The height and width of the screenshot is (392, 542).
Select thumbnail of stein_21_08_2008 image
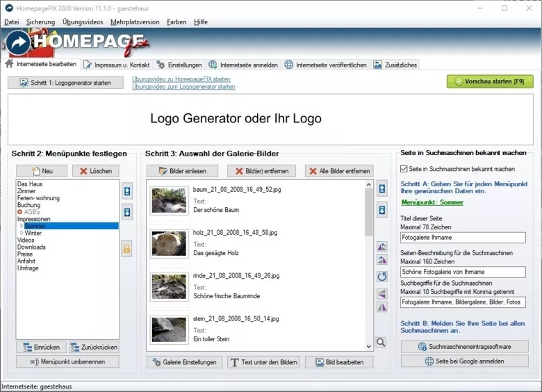tap(169, 329)
